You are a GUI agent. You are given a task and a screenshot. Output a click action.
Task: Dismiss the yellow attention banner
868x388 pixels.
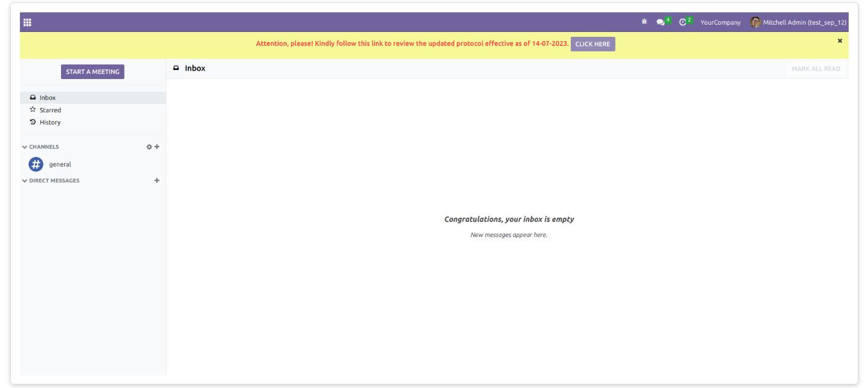pyautogui.click(x=840, y=40)
